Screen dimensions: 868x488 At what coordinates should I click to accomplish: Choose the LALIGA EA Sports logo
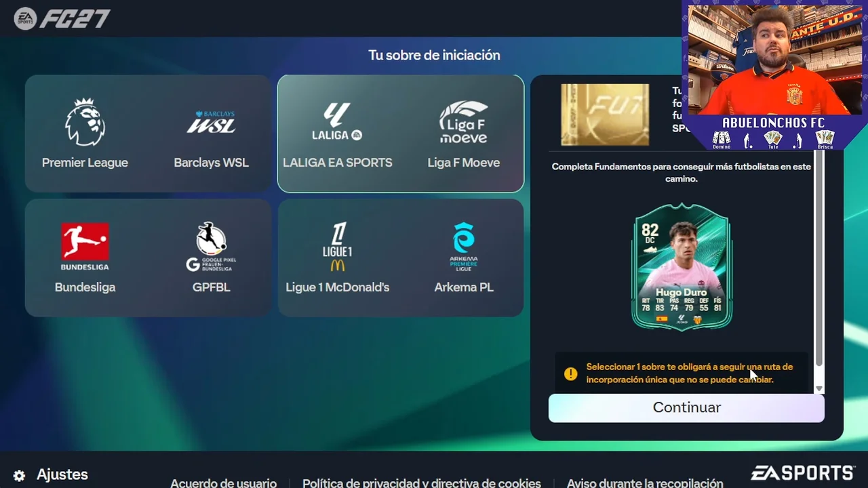click(x=337, y=121)
